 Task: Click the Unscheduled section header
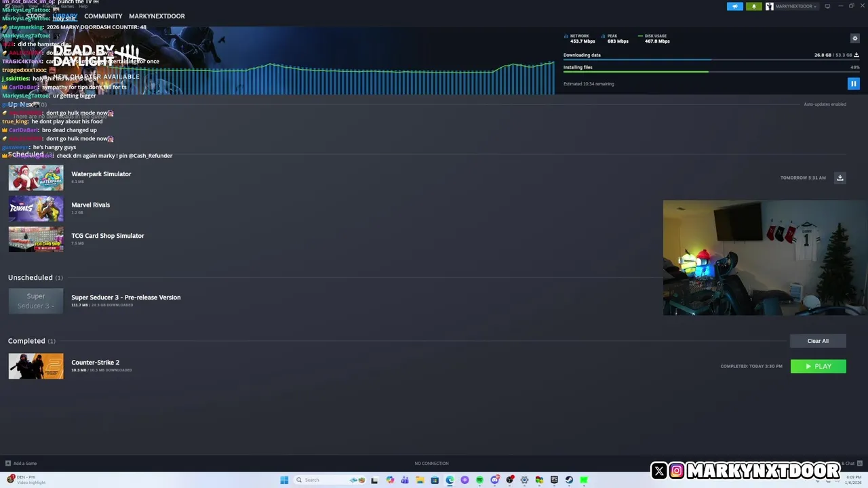[x=35, y=278]
